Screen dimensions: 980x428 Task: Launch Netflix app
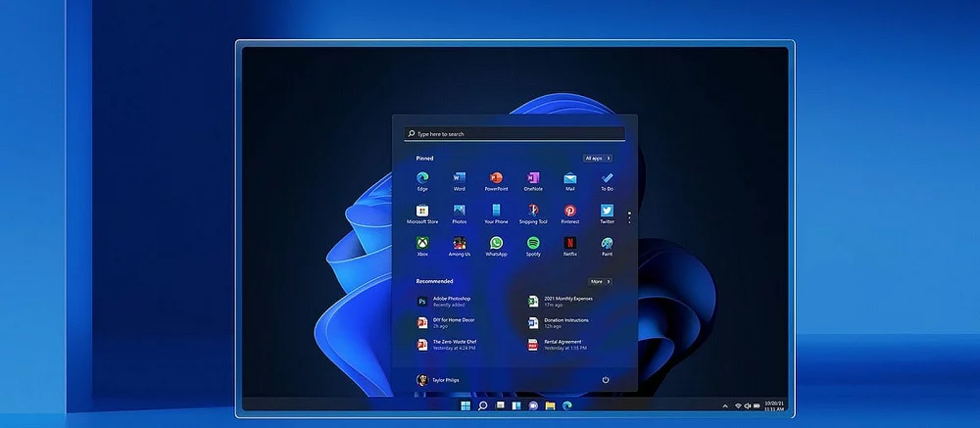[570, 246]
